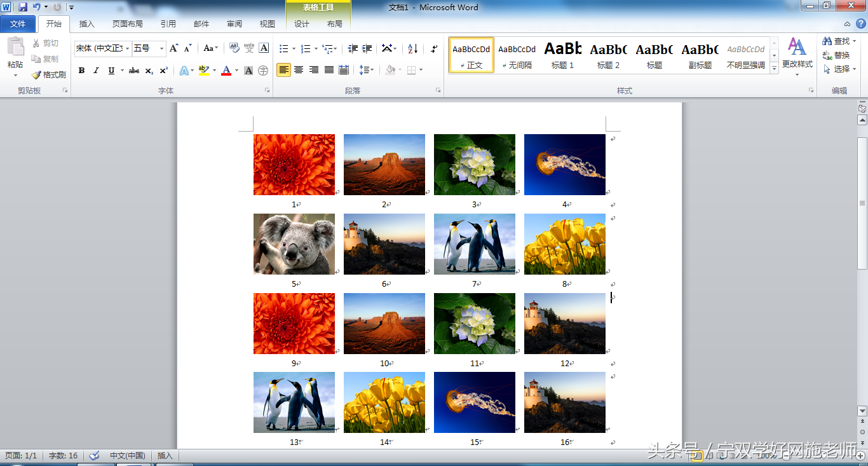Select the koala picture thumbnail
The width and height of the screenshot is (868, 466).
294,244
